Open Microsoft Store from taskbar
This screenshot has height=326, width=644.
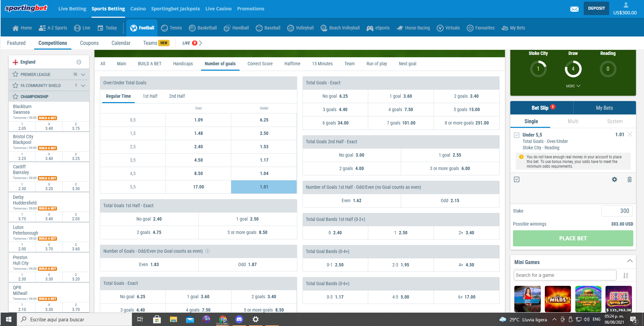coord(157,319)
